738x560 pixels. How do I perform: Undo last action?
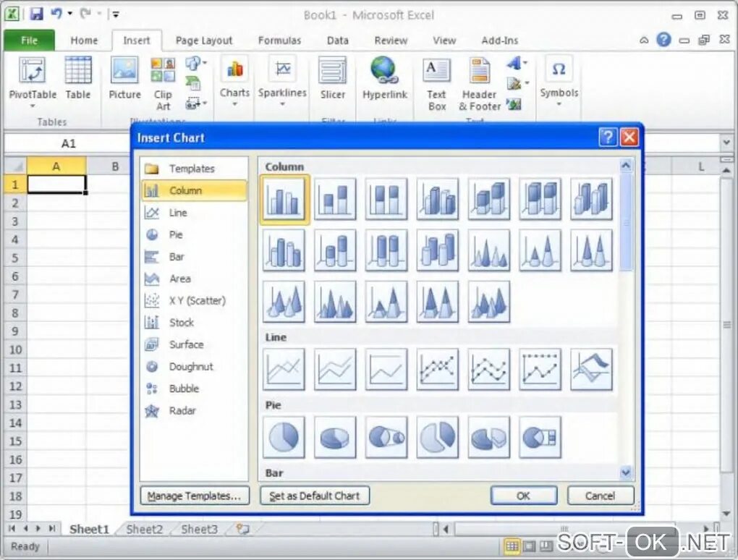coord(57,14)
